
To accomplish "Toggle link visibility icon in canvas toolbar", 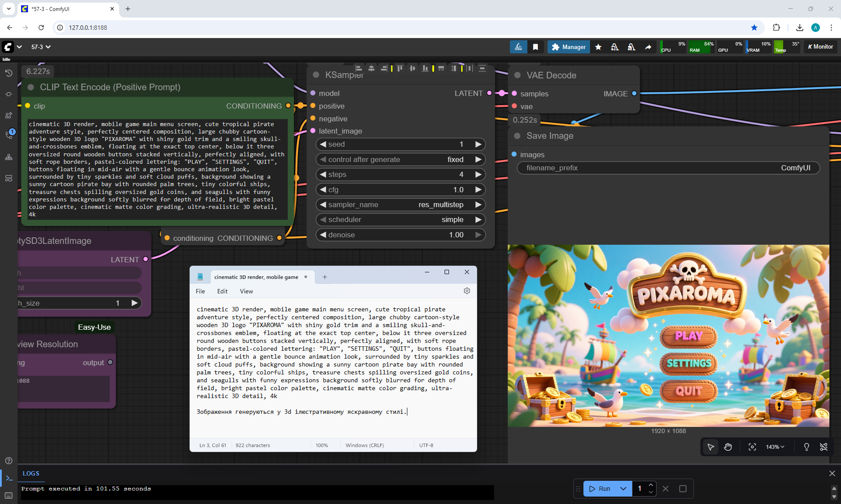I will click(823, 447).
